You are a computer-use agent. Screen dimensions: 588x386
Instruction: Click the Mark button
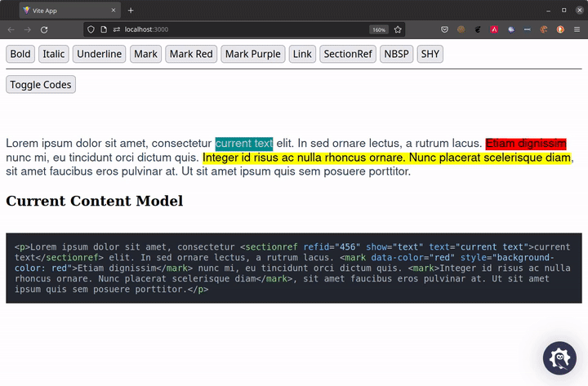pyautogui.click(x=145, y=54)
